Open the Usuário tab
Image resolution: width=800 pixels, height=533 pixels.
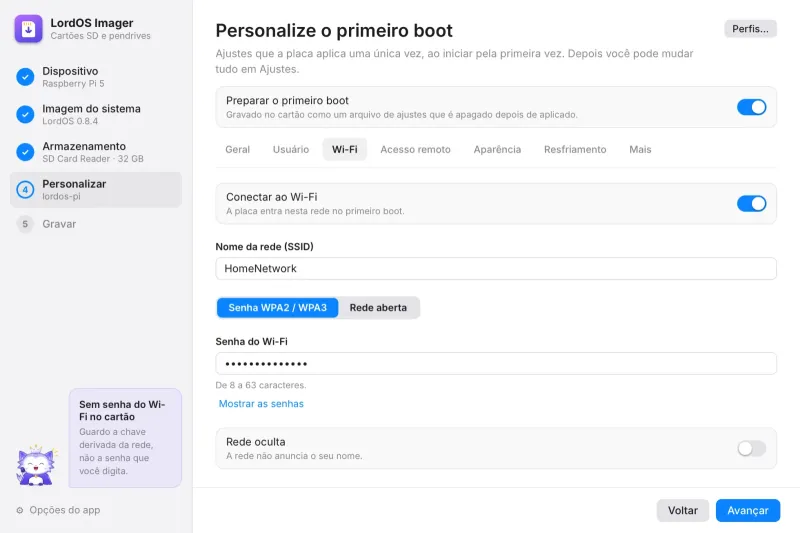[x=291, y=149]
